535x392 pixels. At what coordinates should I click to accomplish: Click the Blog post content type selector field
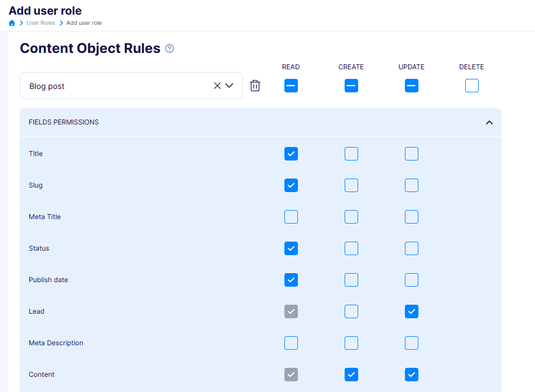pyautogui.click(x=131, y=86)
